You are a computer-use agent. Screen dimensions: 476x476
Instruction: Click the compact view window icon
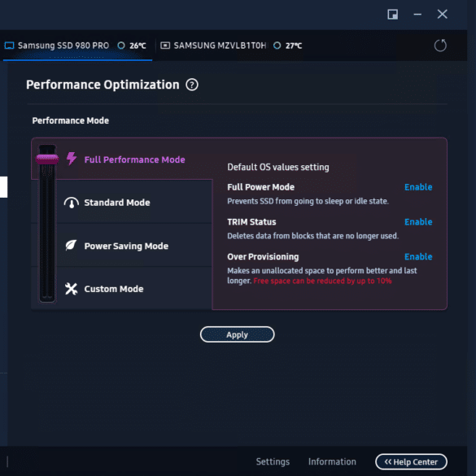(x=392, y=15)
